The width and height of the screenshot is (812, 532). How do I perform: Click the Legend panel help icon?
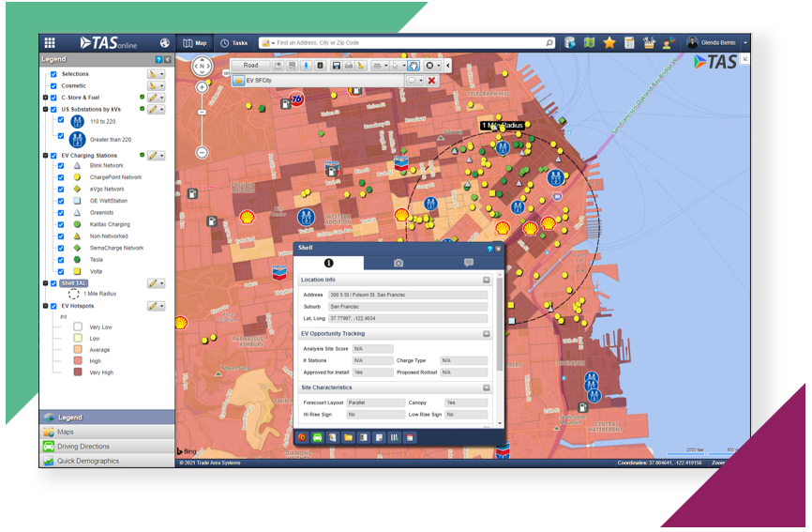click(159, 59)
